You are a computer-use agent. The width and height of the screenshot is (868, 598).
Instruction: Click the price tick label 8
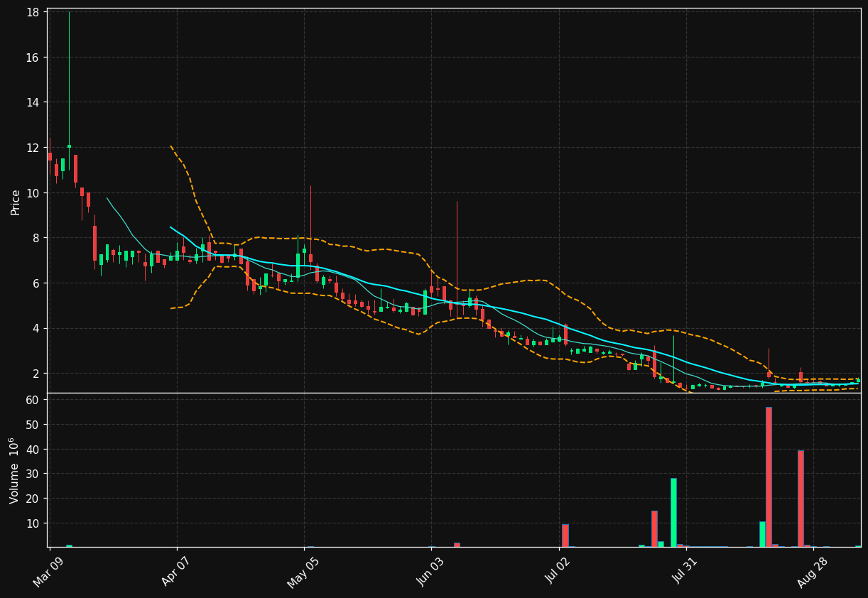coord(36,238)
